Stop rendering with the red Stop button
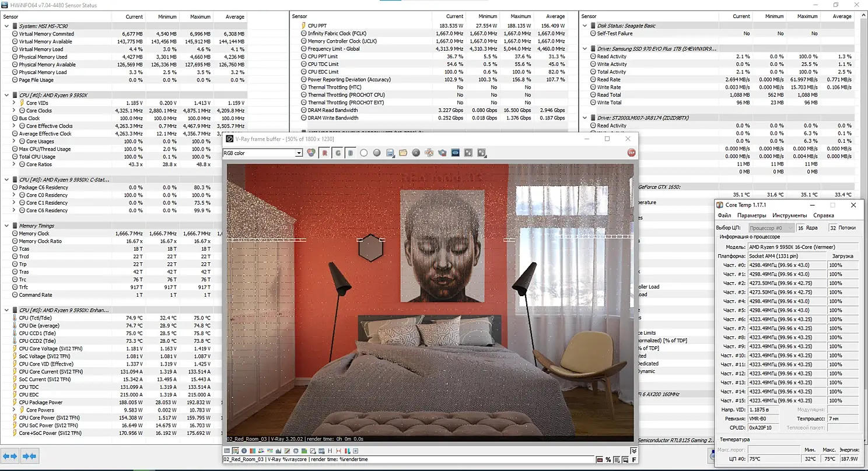The image size is (868, 471). click(x=631, y=153)
